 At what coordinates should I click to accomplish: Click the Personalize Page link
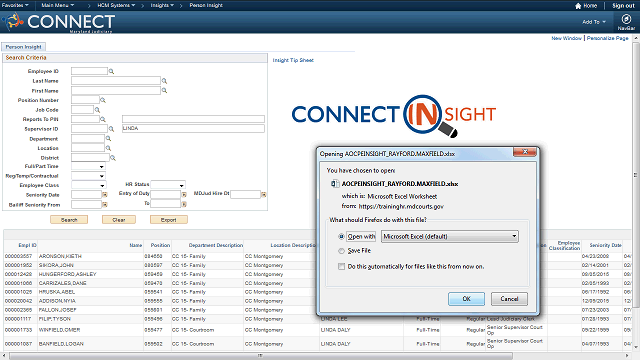click(607, 38)
